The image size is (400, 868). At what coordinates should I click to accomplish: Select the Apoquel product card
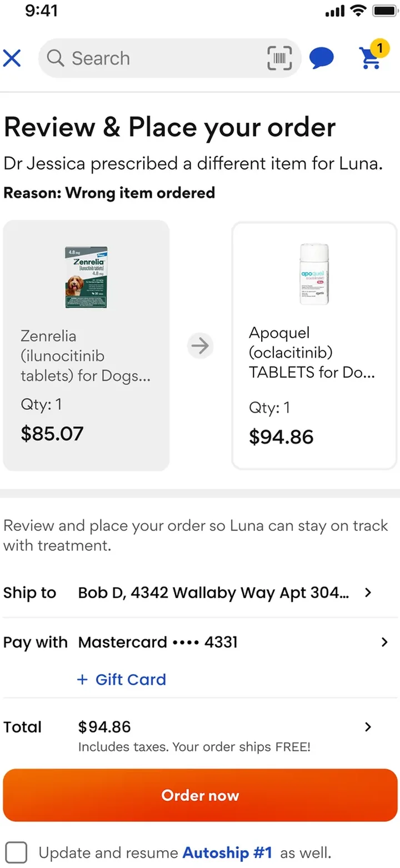[x=314, y=345]
